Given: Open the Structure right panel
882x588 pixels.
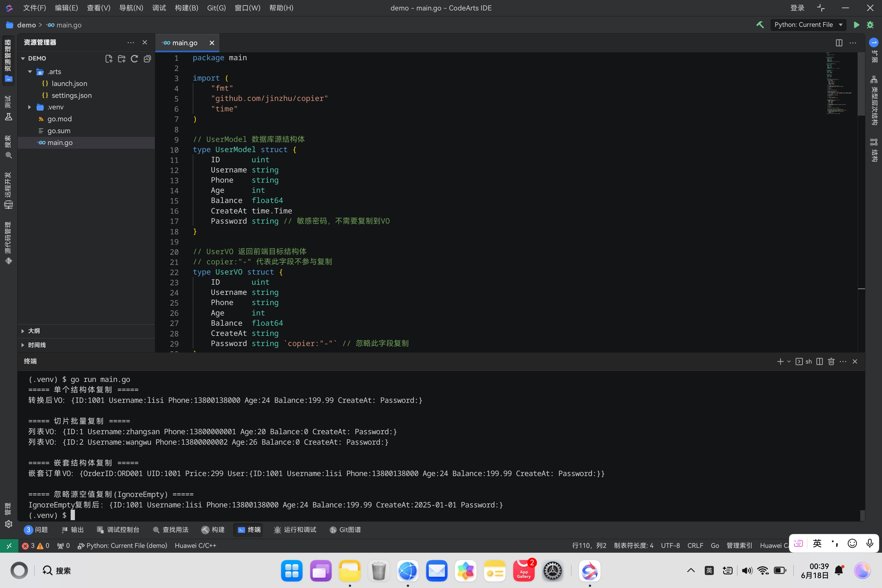Looking at the screenshot, I should pyautogui.click(x=874, y=150).
